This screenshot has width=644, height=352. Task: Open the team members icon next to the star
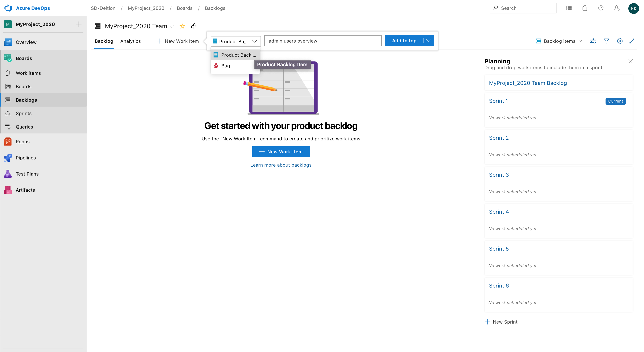tap(193, 26)
